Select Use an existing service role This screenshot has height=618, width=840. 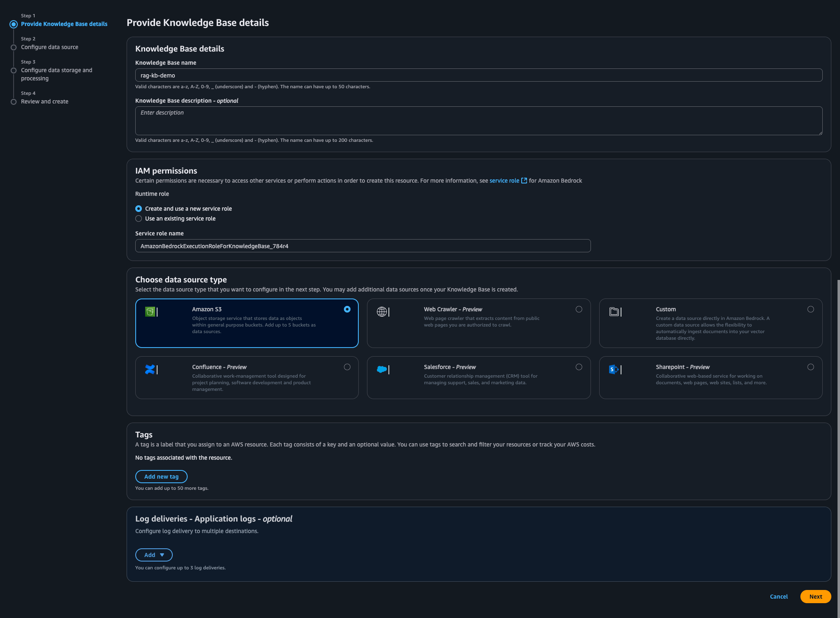(139, 219)
